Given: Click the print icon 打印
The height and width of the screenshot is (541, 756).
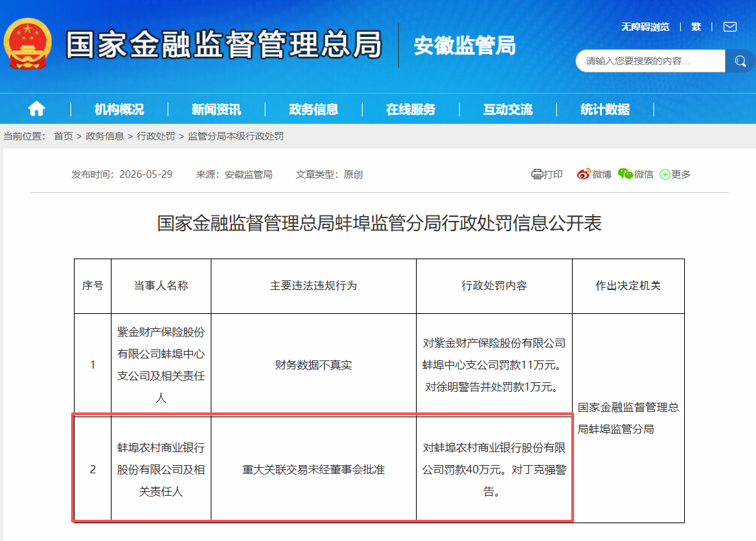Looking at the screenshot, I should 547,174.
